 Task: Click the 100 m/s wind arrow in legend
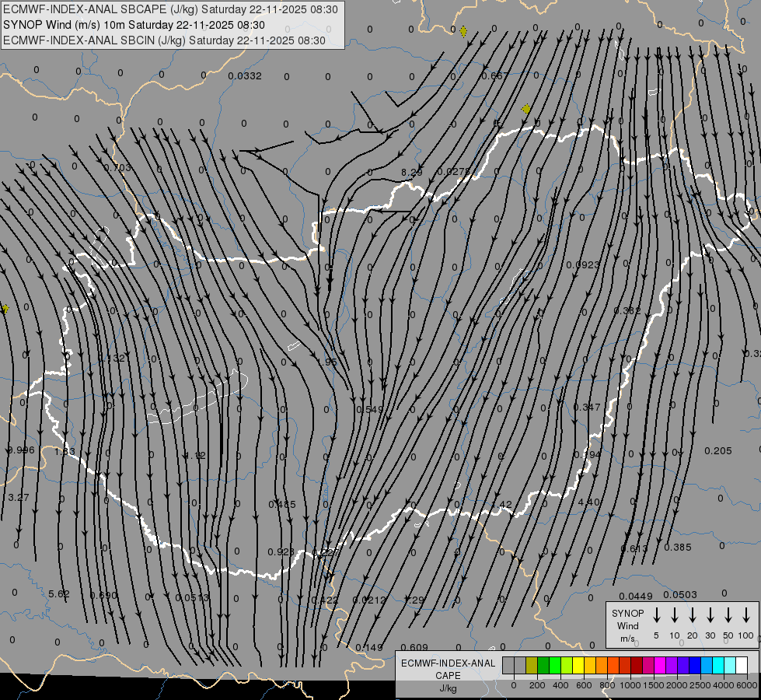(x=746, y=615)
